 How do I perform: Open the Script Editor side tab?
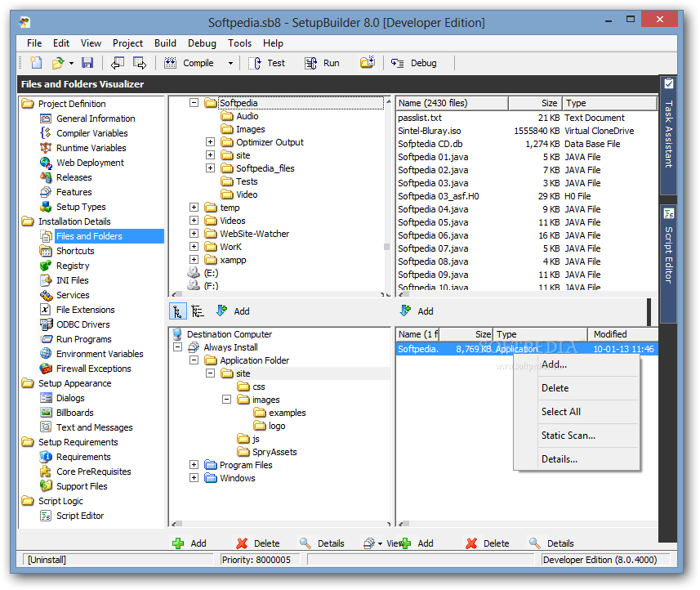pos(668,263)
